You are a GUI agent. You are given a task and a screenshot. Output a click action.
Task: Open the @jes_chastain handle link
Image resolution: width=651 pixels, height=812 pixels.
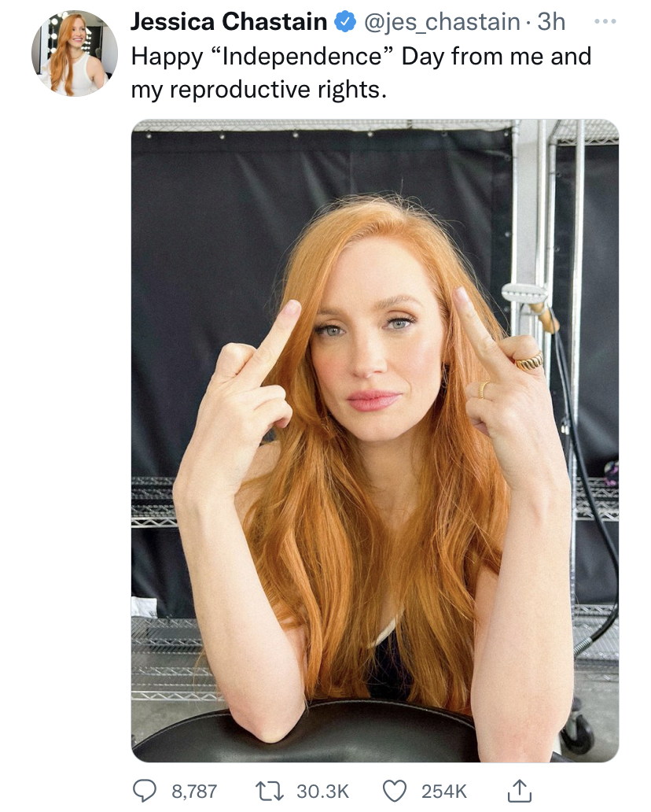pos(443,22)
